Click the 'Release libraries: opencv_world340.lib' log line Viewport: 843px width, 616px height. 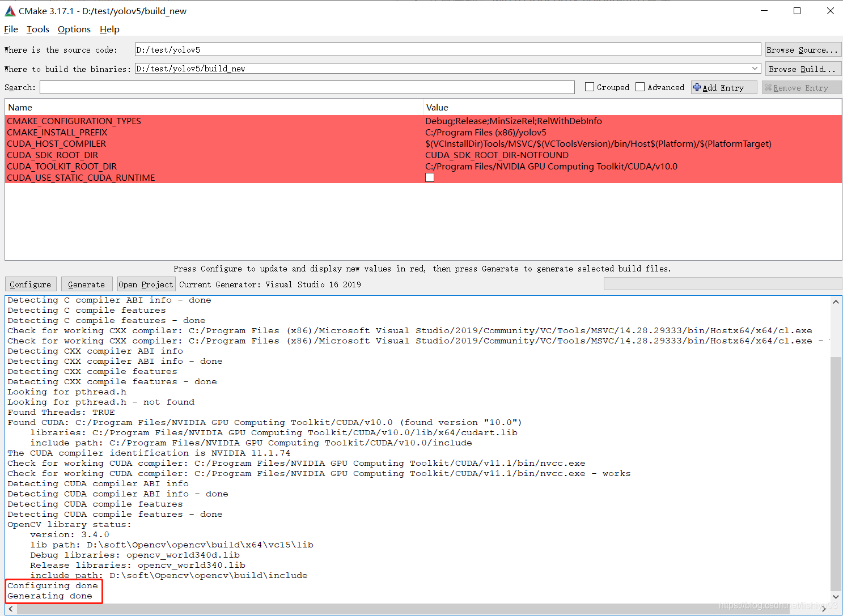click(x=138, y=565)
